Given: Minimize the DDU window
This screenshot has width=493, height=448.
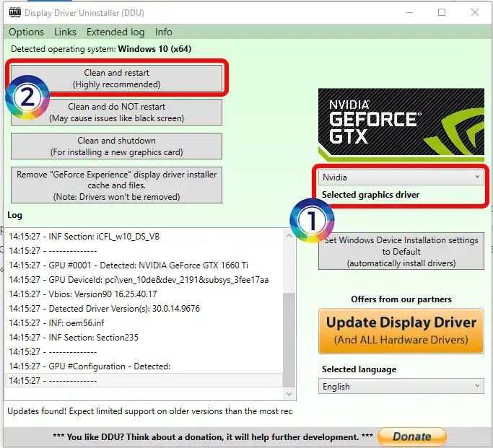Looking at the screenshot, I should [409, 12].
